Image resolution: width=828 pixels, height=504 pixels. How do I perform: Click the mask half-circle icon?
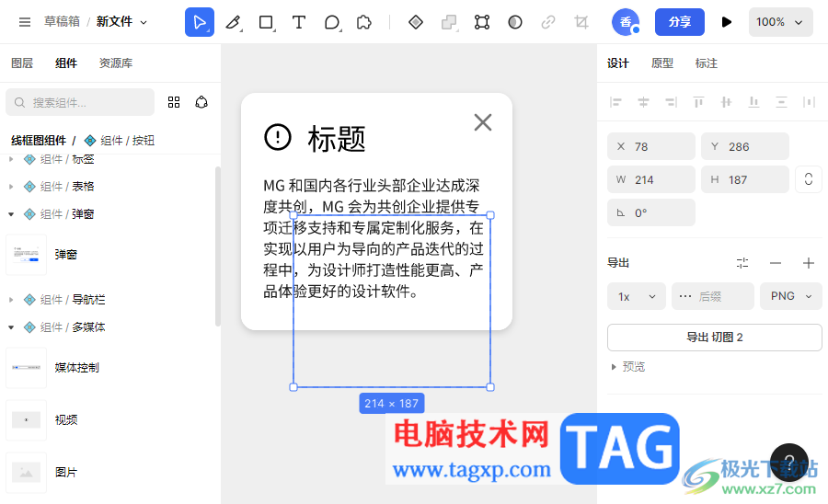pyautogui.click(x=515, y=22)
